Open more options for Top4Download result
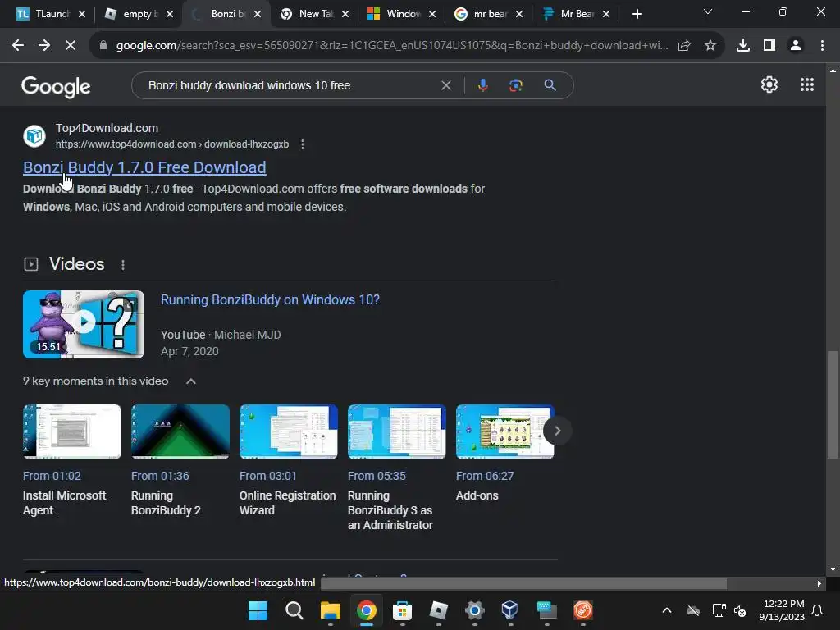 point(303,144)
